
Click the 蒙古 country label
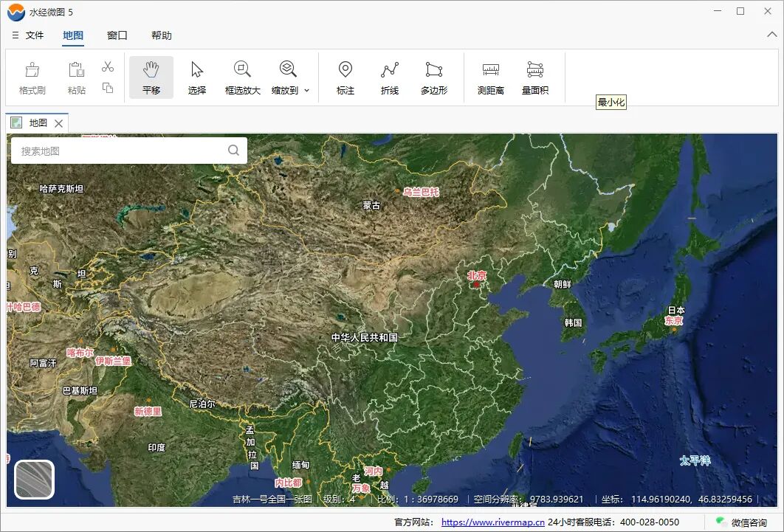[x=371, y=205]
